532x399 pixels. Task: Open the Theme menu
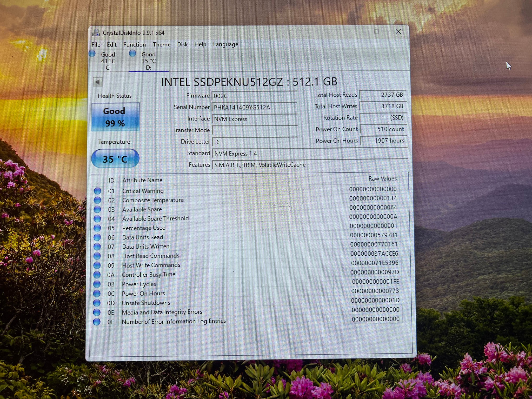162,44
